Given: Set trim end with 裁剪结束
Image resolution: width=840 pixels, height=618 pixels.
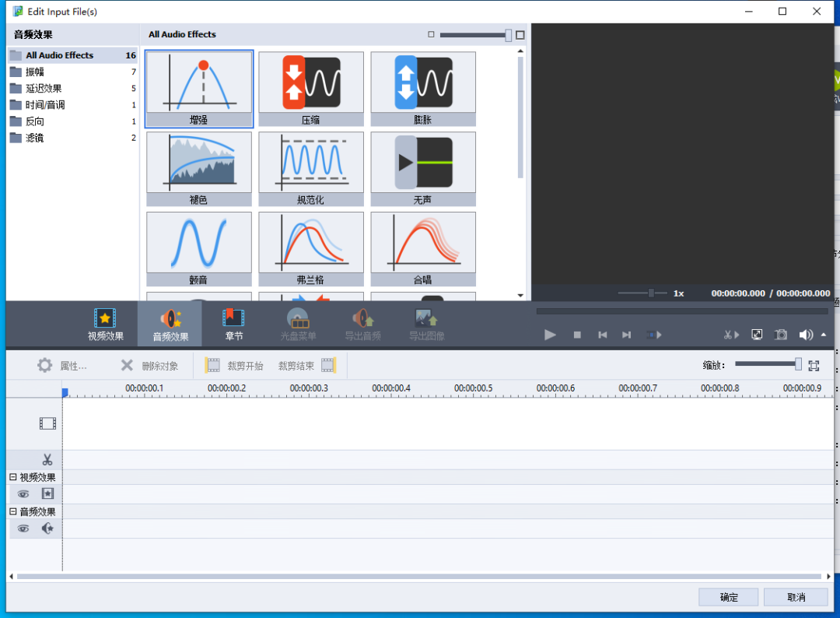Looking at the screenshot, I should point(307,366).
